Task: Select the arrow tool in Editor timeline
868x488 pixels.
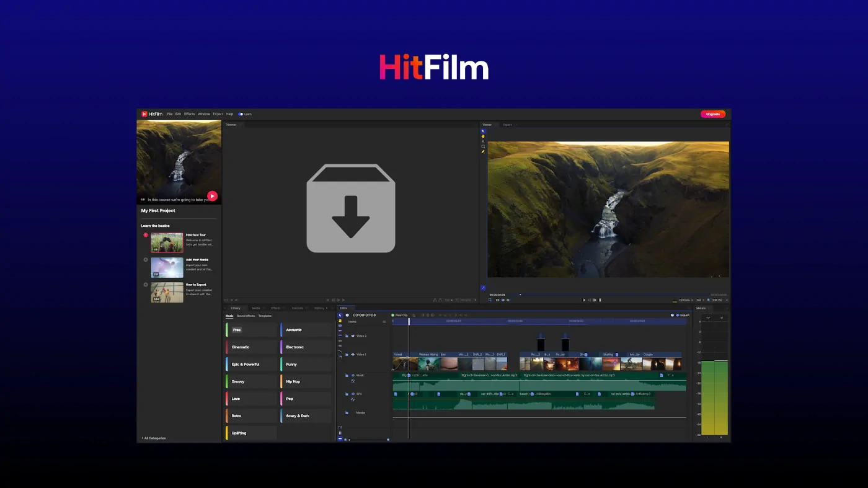Action: tap(340, 315)
